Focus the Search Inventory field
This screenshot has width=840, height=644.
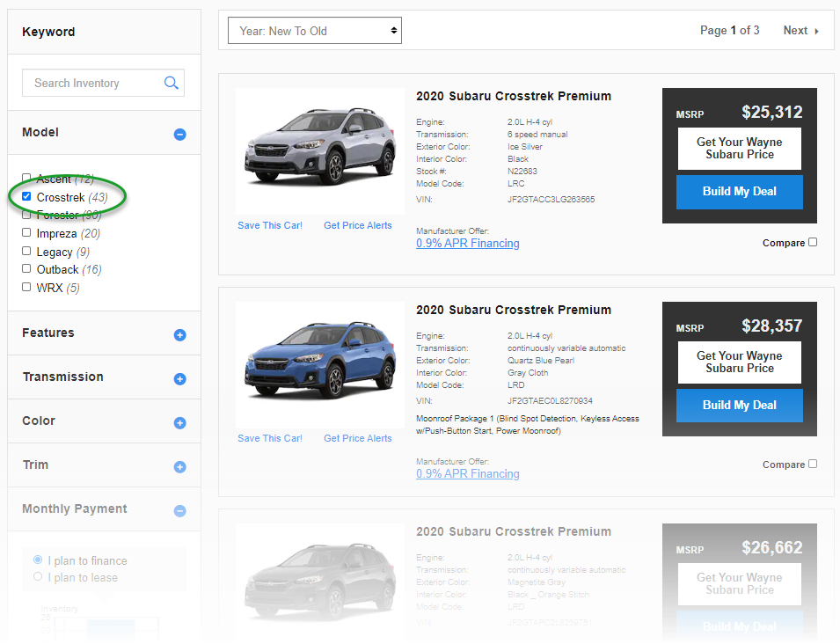click(x=104, y=83)
